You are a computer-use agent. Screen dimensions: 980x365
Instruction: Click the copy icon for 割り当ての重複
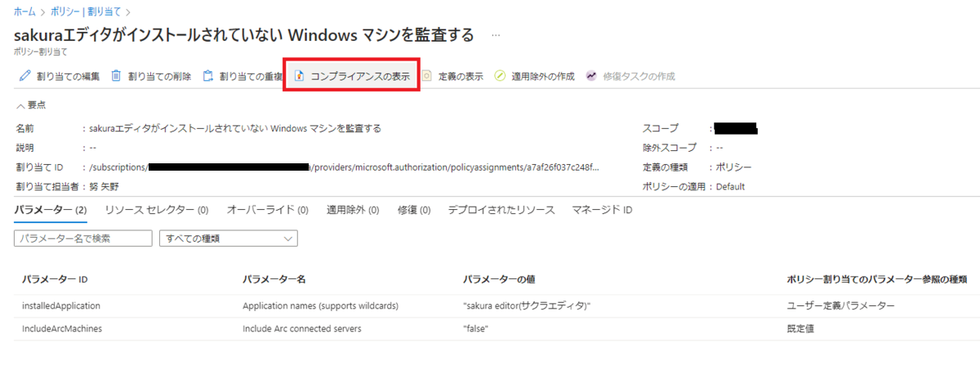click(x=208, y=76)
